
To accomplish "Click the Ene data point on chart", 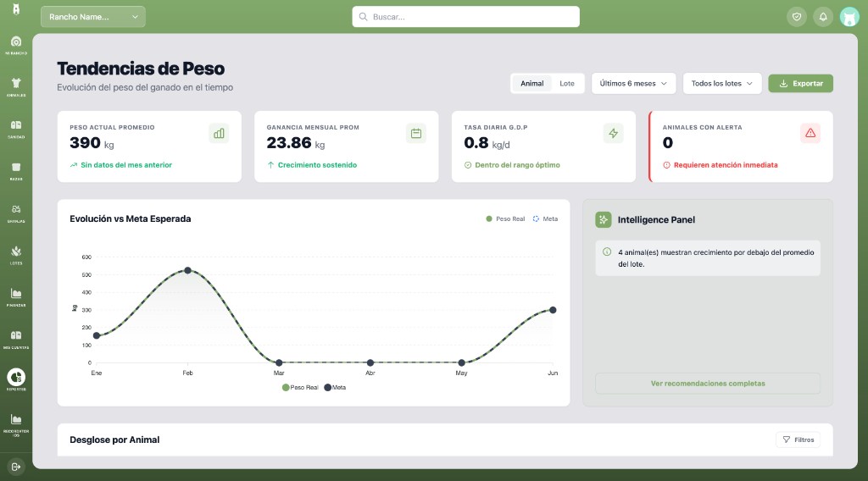I will tap(97, 335).
